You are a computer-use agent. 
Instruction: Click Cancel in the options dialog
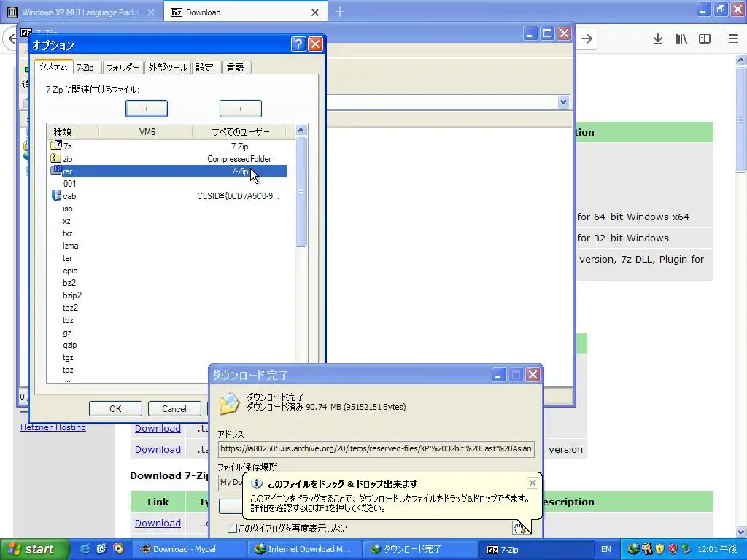174,408
